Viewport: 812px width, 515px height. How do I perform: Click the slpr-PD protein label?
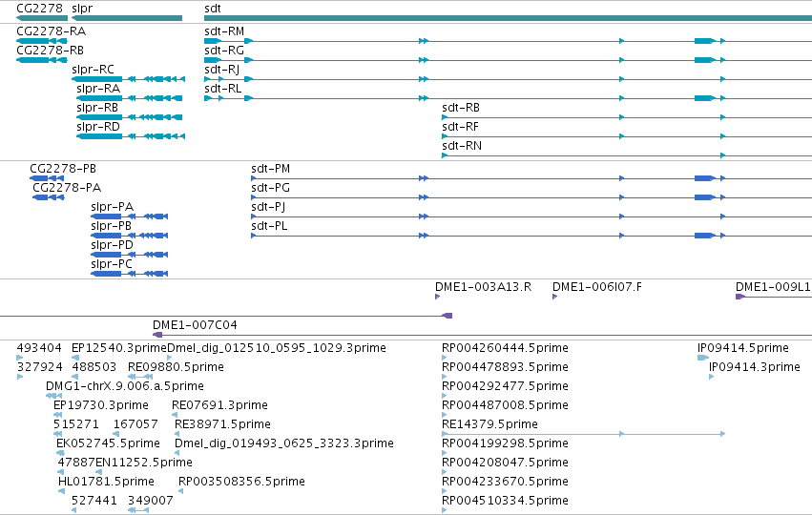[x=112, y=245]
